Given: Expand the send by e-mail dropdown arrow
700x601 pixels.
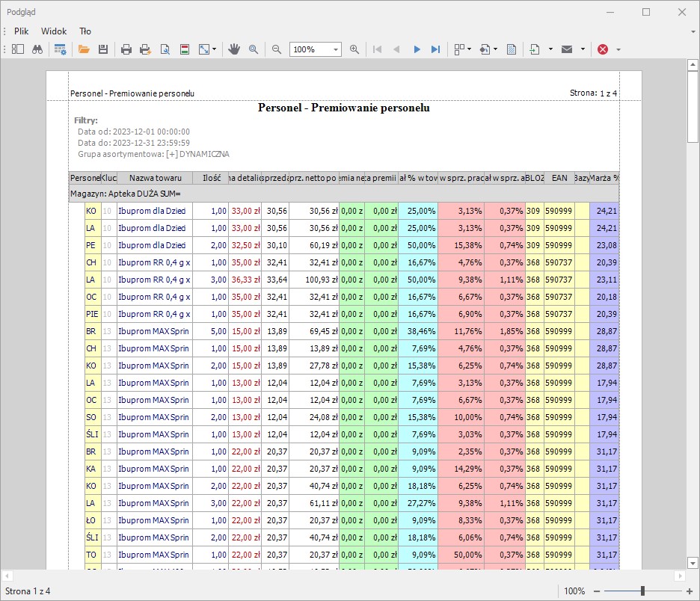Looking at the screenshot, I should click(x=582, y=49).
